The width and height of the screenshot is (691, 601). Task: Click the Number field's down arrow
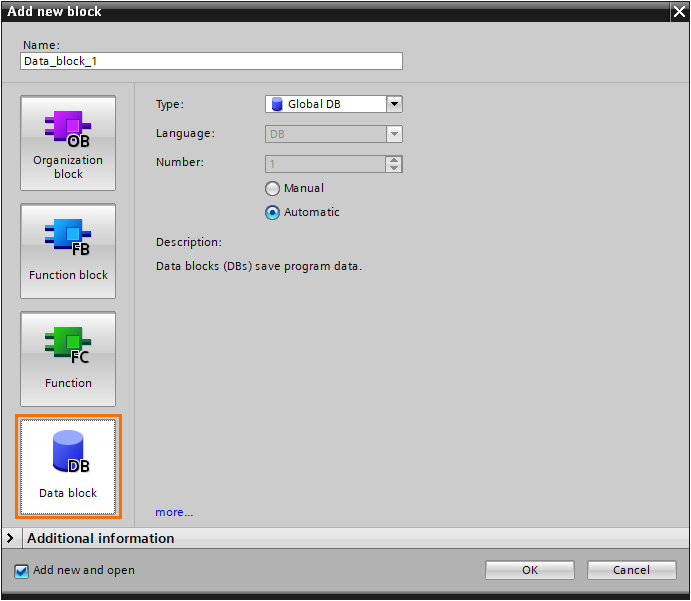point(394,168)
